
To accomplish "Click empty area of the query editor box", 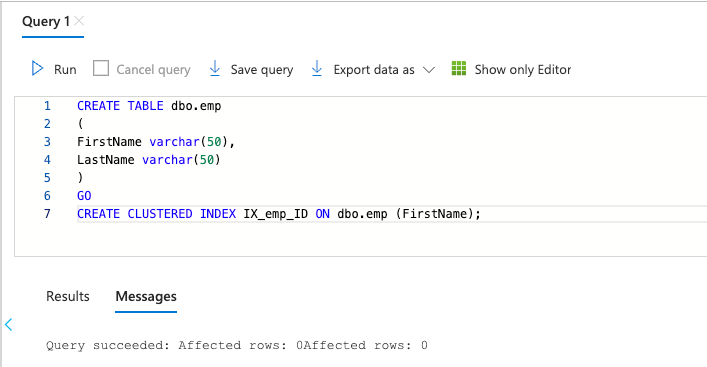I will tap(361, 239).
